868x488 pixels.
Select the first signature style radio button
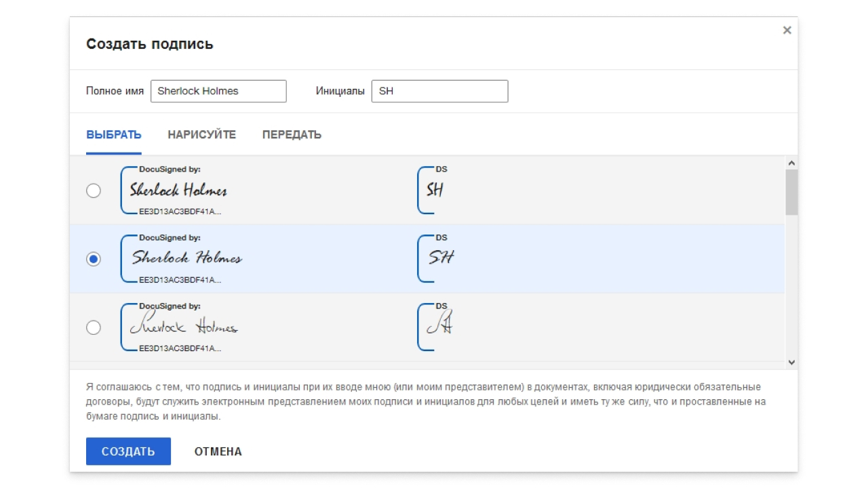pyautogui.click(x=94, y=190)
